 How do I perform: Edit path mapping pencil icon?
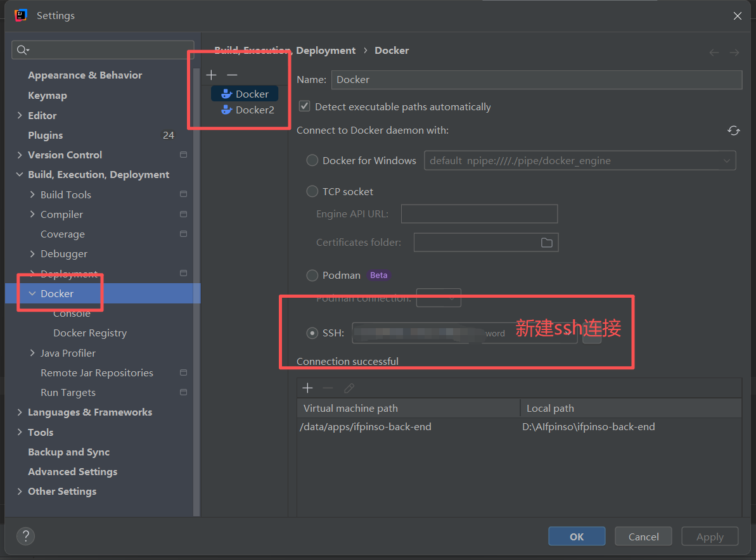[x=349, y=388]
